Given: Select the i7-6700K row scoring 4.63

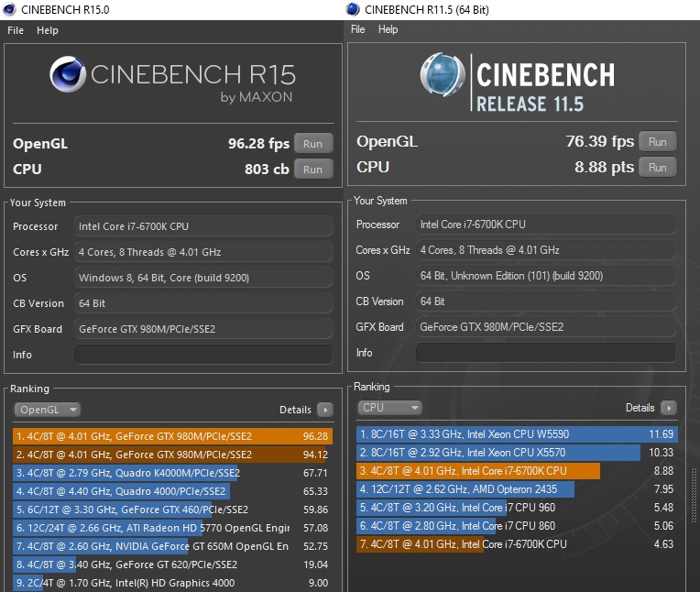Looking at the screenshot, I should pos(517,543).
